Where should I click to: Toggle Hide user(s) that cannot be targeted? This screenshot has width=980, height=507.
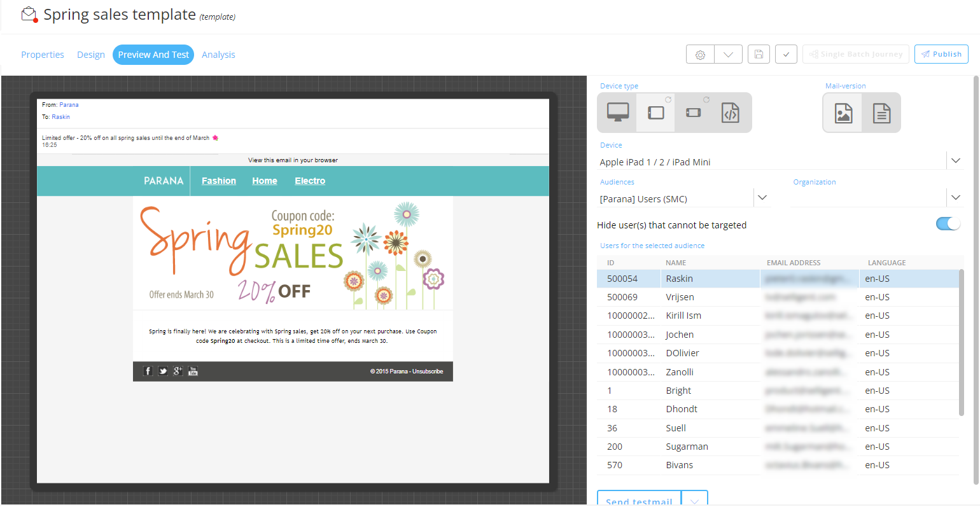948,224
